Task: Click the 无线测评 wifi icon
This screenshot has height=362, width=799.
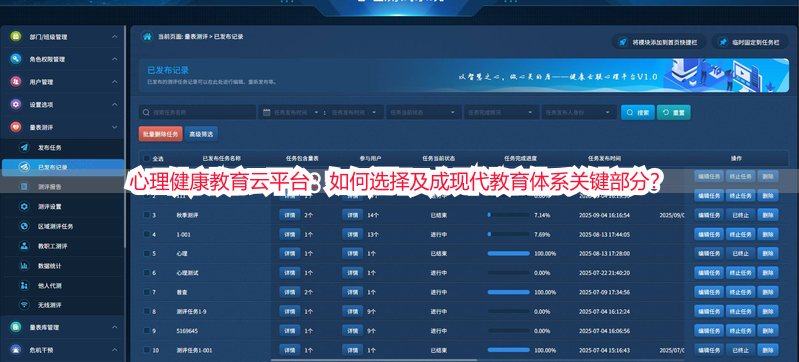Action: (24, 305)
